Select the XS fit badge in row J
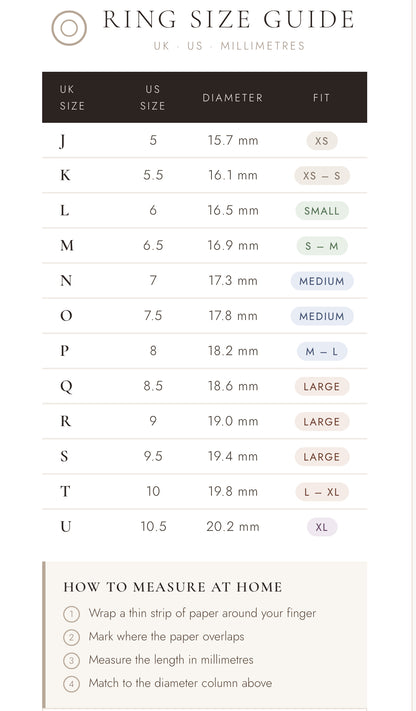416x711 pixels. click(322, 141)
